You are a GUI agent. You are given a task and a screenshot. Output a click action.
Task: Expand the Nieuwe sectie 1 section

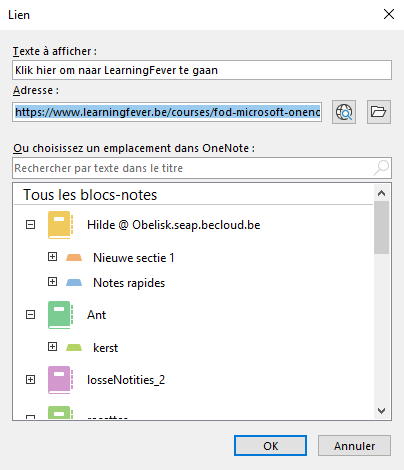[x=52, y=257]
